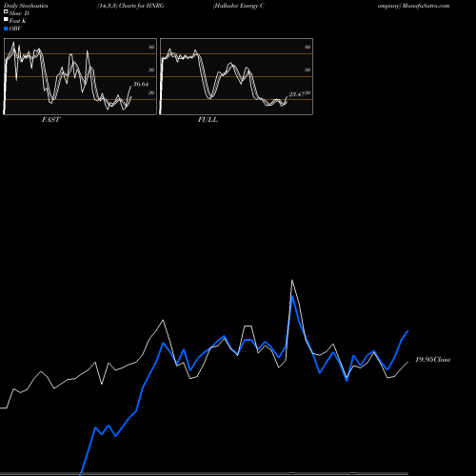Click the 80 level label in FAST chart
The width and height of the screenshot is (476, 476).
point(151,47)
